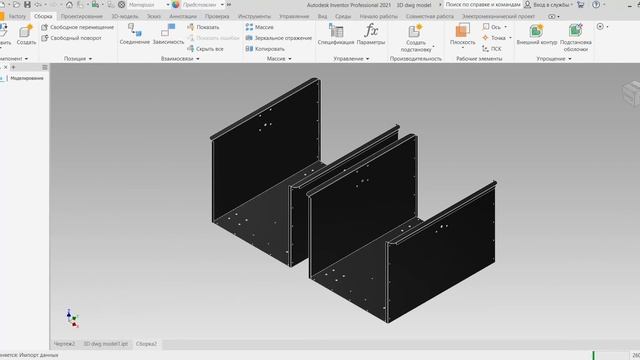Click Подстановка оболочки (Shrinkwrap Substitute)
This screenshot has width=640, height=360.
(x=576, y=37)
